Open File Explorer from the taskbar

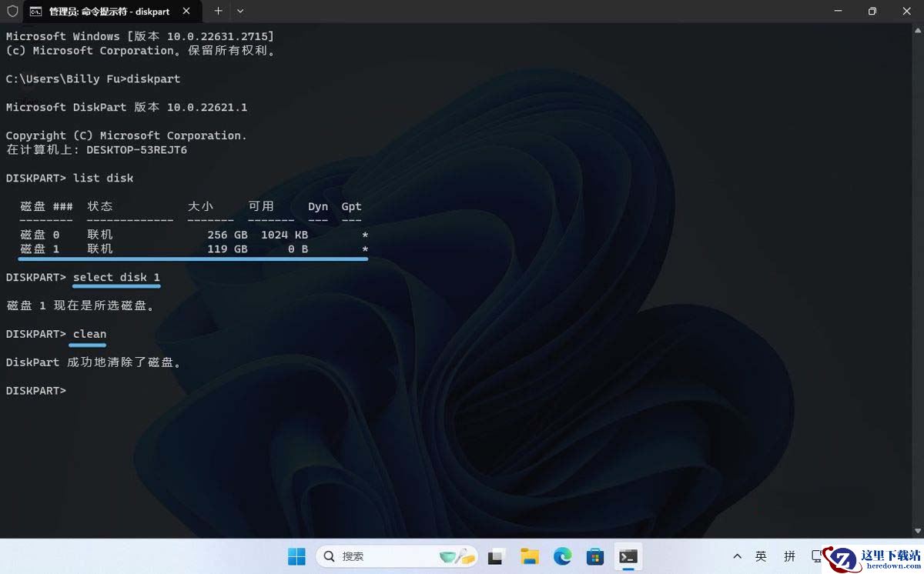point(529,556)
